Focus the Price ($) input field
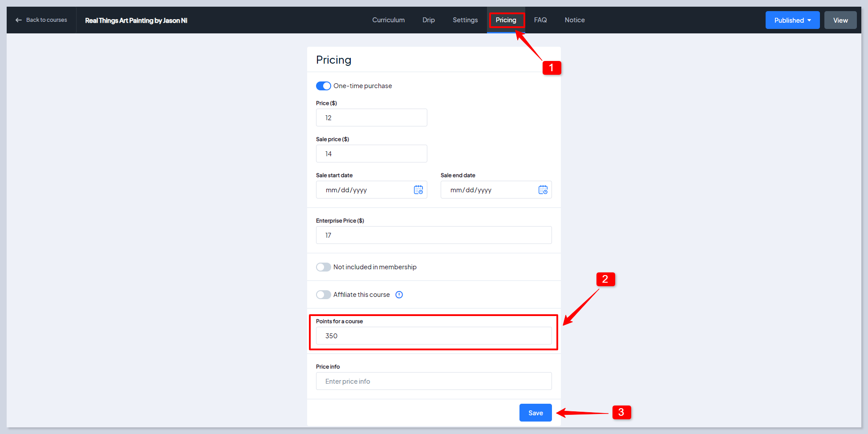The width and height of the screenshot is (868, 434). click(x=371, y=118)
